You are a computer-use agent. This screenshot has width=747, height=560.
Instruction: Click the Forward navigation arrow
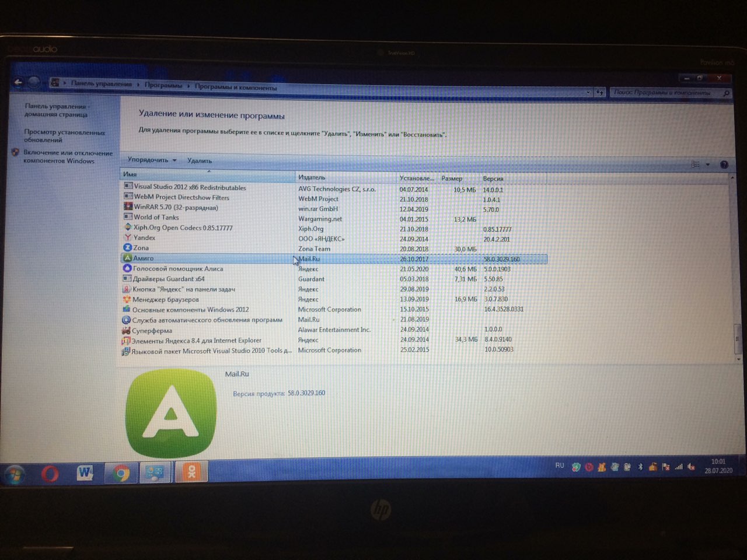[34, 82]
